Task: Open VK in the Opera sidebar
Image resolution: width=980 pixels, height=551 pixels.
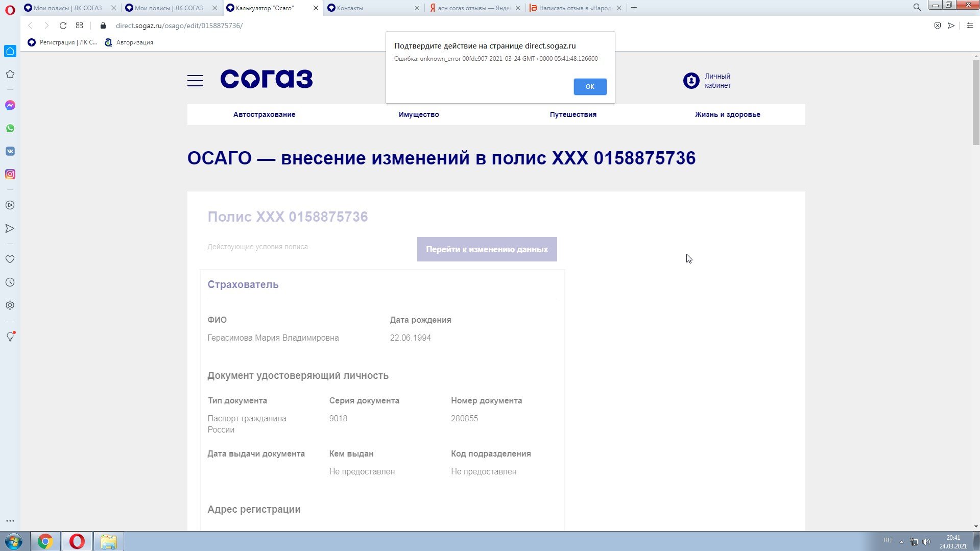Action: [x=10, y=151]
